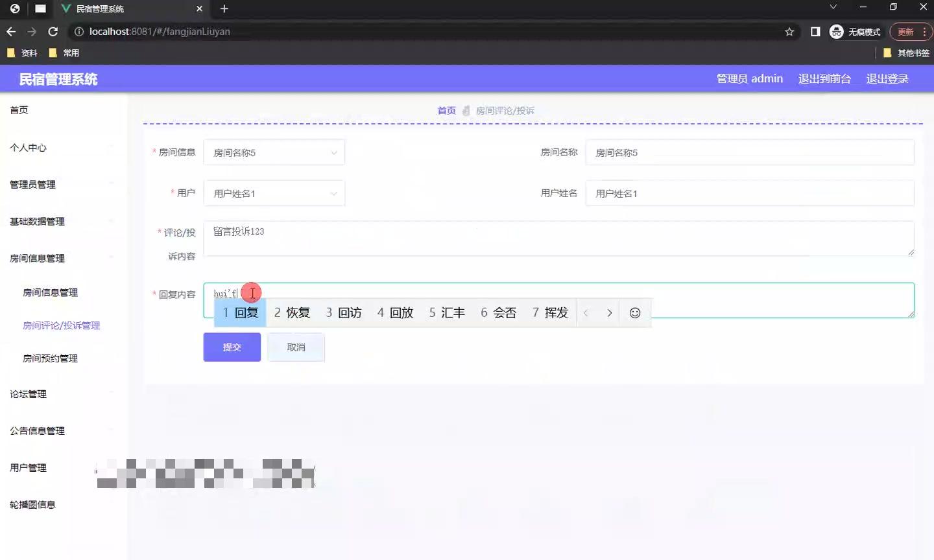Screen dimensions: 934x560
Task: Choose IME candidate 3 回访
Action: [344, 312]
